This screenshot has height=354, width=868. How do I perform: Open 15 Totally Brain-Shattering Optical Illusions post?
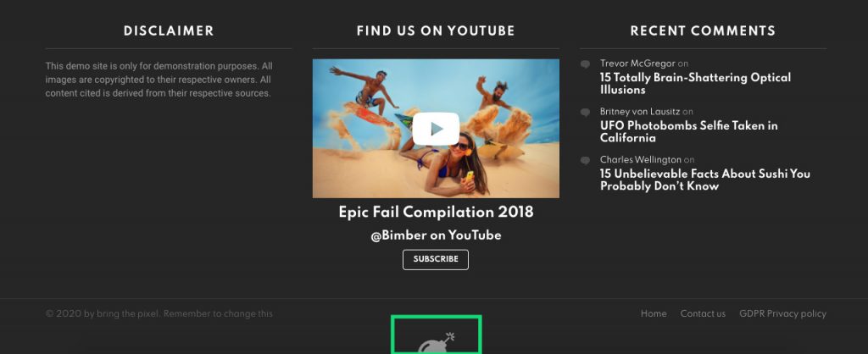tap(695, 84)
